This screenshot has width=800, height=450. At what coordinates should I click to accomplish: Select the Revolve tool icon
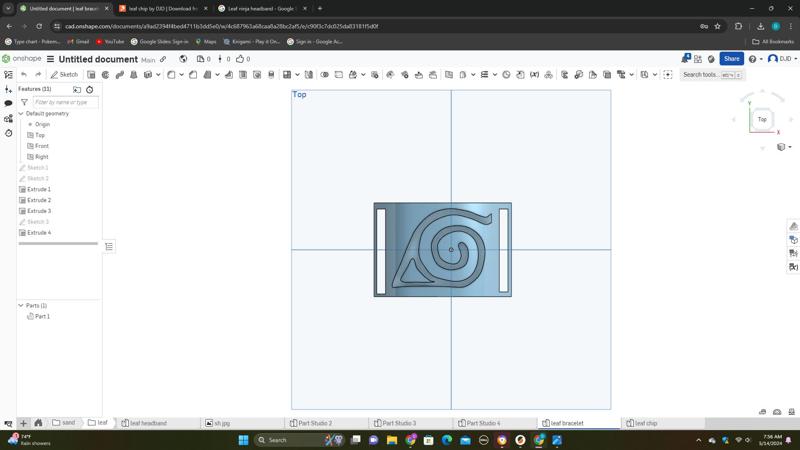coord(106,74)
